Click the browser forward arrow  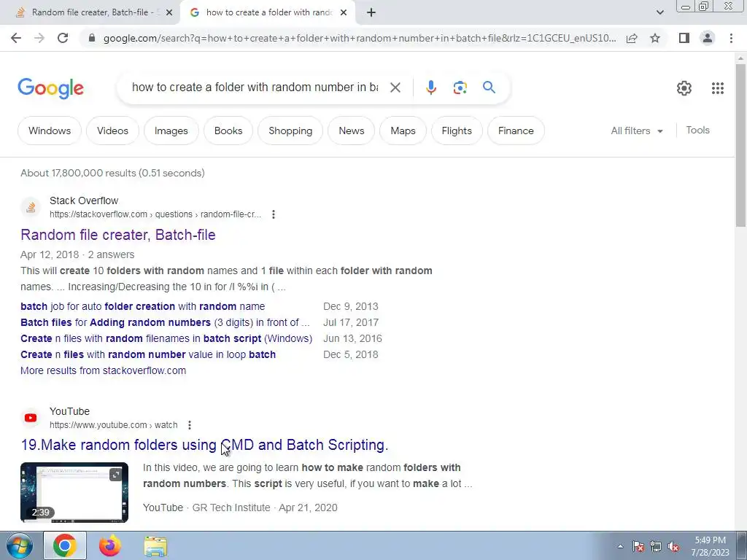[39, 38]
